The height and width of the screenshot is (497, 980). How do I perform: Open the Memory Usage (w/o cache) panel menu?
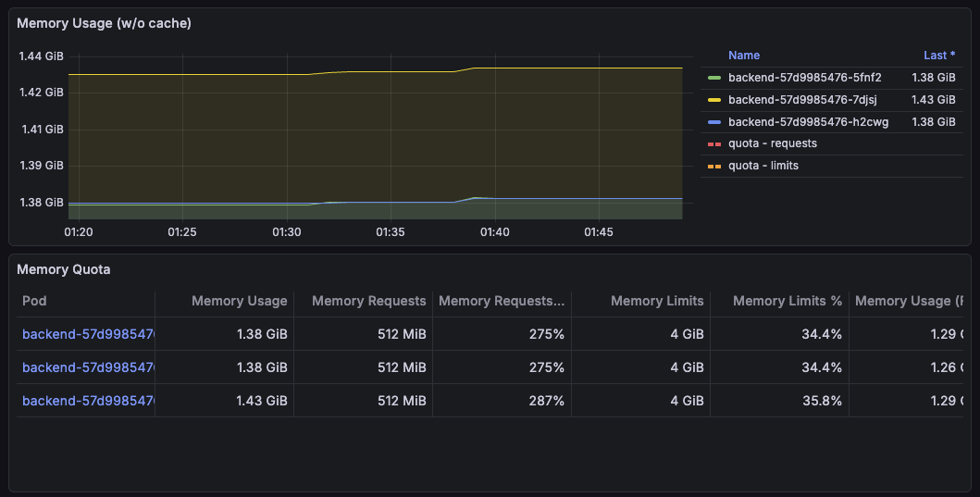tap(104, 23)
